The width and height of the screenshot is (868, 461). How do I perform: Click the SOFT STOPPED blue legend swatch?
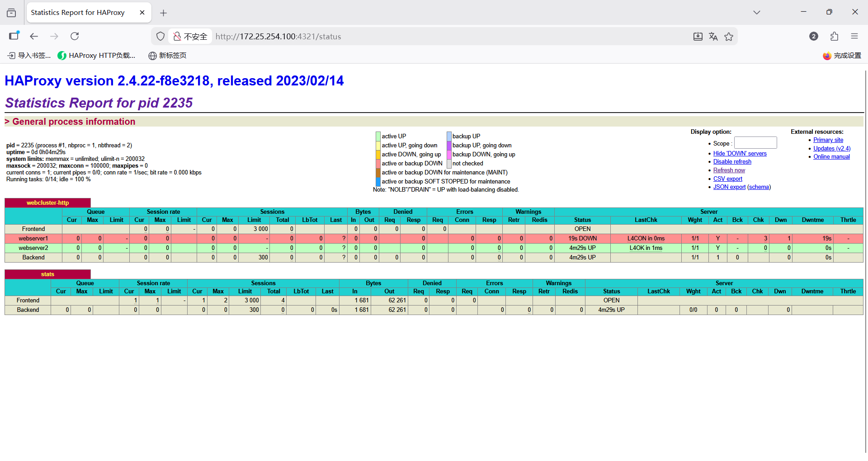378,181
